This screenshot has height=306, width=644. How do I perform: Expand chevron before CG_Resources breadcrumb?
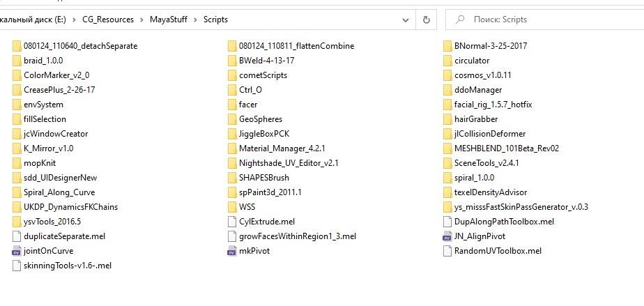[x=75, y=20]
